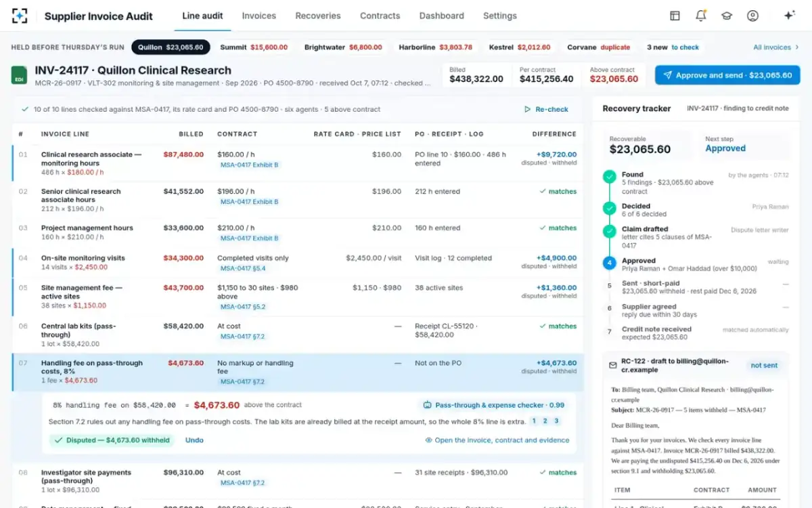Select the Corvane duplicate chip
The height and width of the screenshot is (508, 812).
(x=598, y=47)
